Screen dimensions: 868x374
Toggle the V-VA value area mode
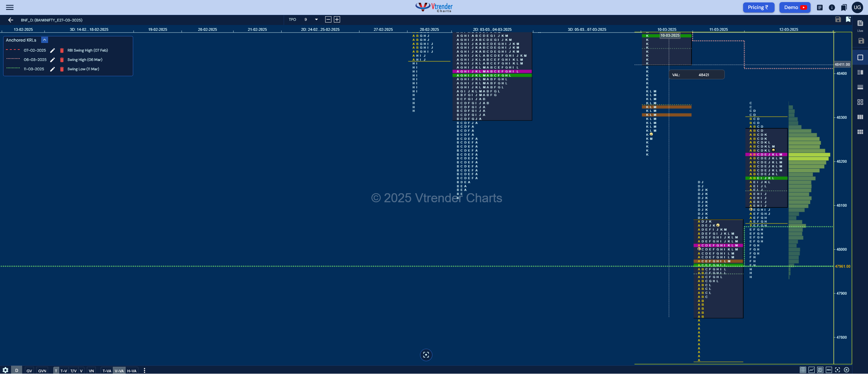[119, 371]
